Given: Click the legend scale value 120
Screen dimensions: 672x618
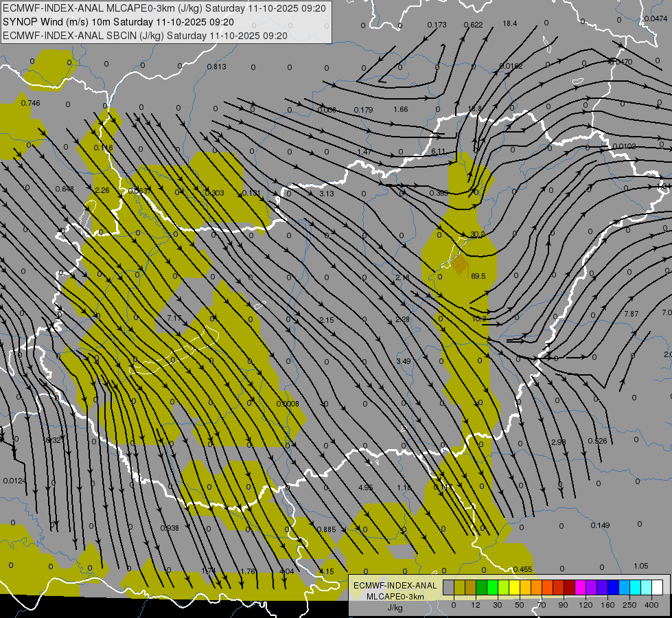Looking at the screenshot, I should tap(586, 605).
